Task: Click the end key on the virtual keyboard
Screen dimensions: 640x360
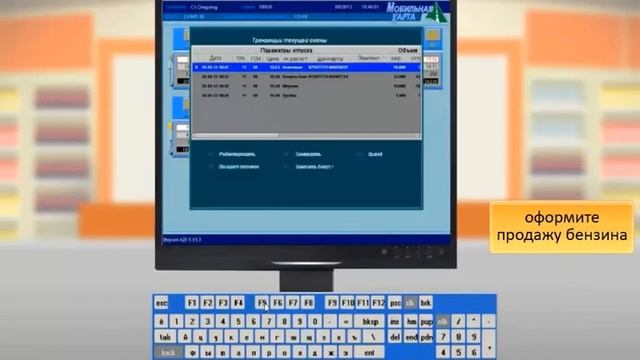Action: coord(411,337)
